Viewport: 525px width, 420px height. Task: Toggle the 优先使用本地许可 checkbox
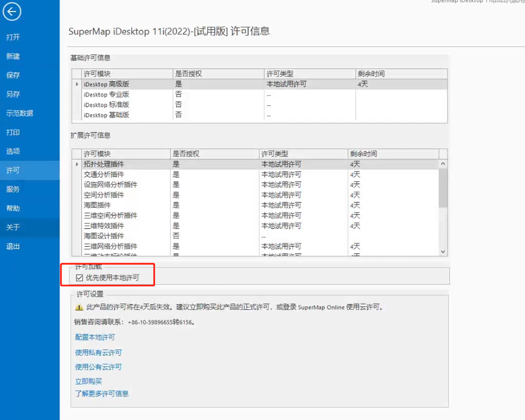pyautogui.click(x=80, y=277)
